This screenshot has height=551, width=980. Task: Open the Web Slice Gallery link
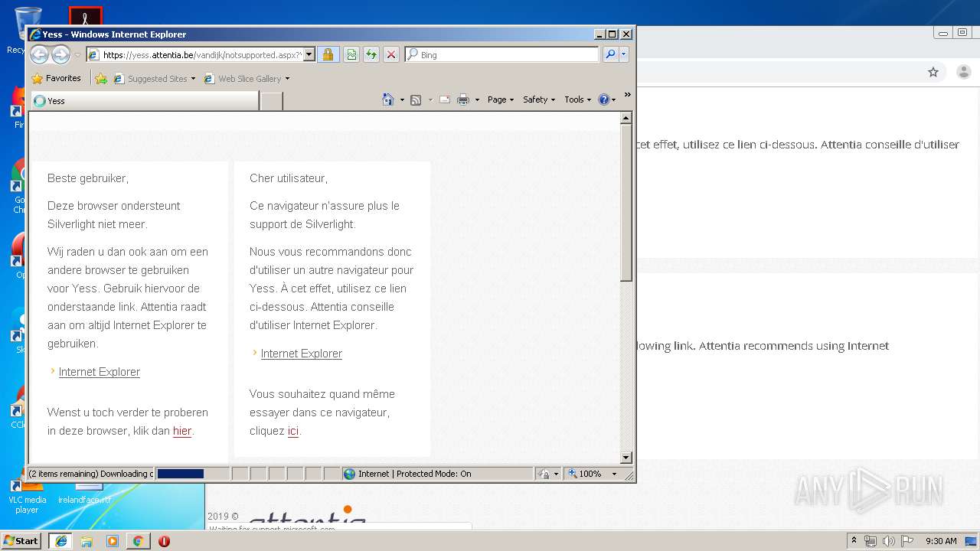click(243, 78)
